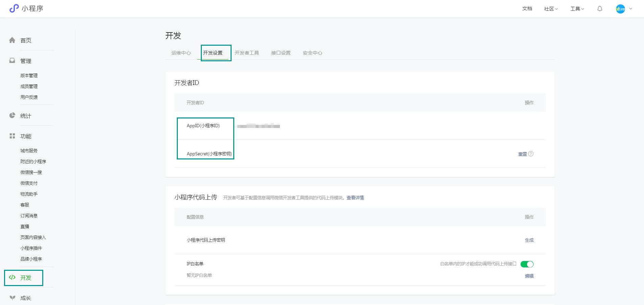
Task: Click the user avatar icon
Action: coord(620,9)
